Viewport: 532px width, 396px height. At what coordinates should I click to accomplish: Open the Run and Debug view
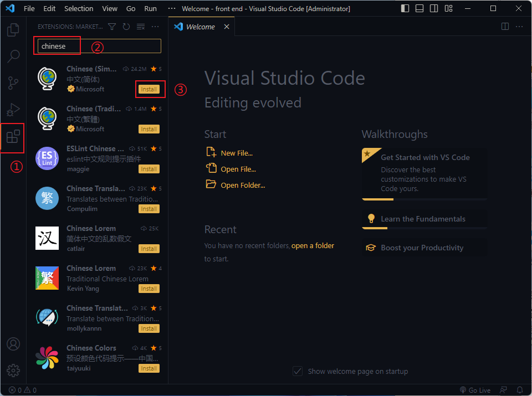pyautogui.click(x=13, y=110)
